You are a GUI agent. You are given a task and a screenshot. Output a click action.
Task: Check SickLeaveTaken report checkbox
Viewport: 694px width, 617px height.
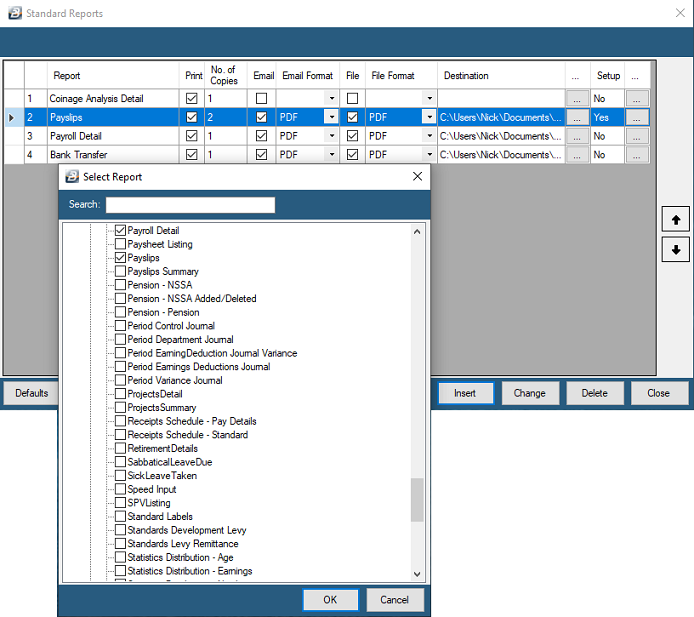120,475
